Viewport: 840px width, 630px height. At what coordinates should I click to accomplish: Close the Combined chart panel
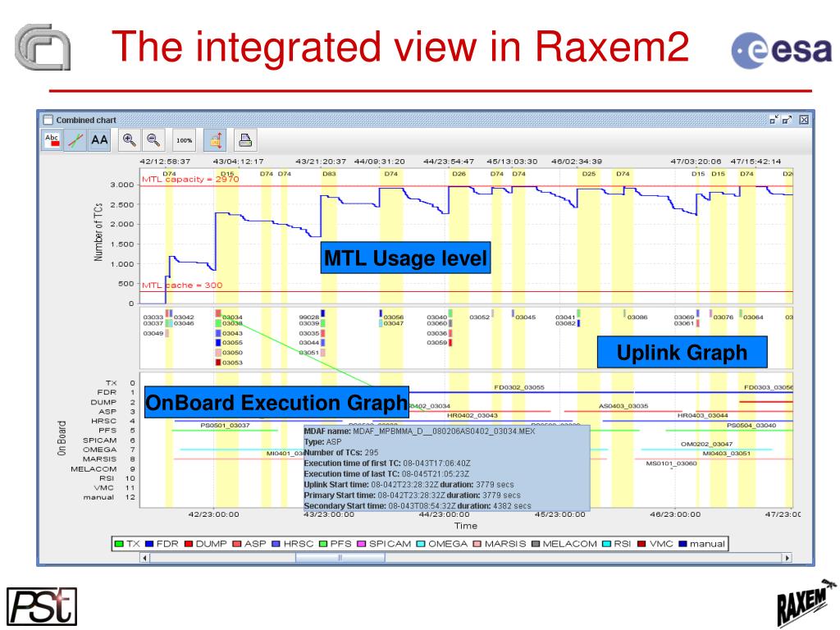coord(804,120)
